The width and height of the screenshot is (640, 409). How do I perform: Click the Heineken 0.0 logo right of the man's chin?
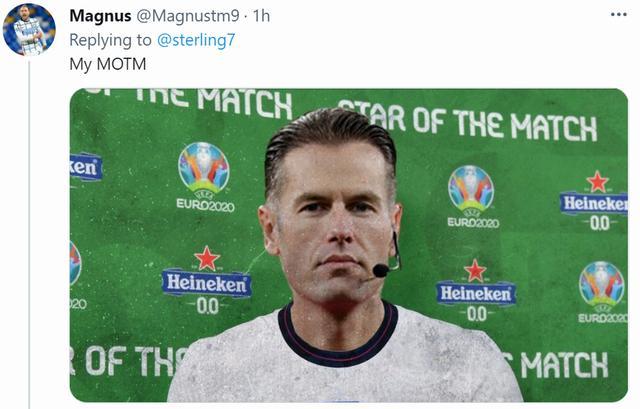[476, 291]
